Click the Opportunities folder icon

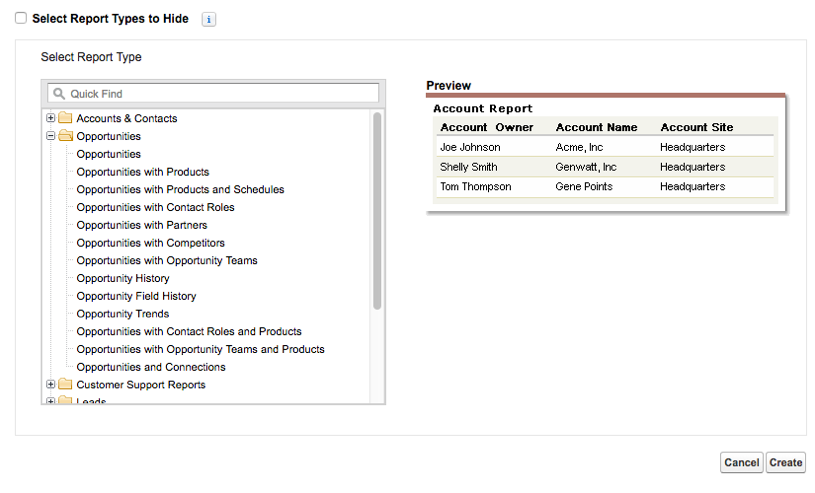tap(65, 136)
